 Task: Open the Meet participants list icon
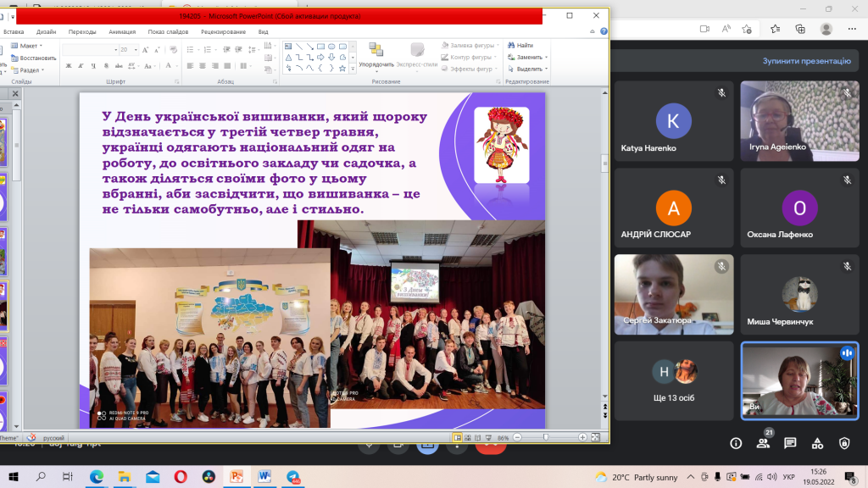[763, 443]
